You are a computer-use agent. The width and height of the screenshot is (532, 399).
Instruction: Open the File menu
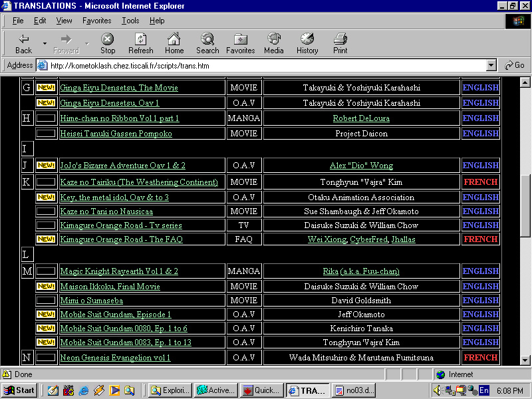click(x=18, y=21)
